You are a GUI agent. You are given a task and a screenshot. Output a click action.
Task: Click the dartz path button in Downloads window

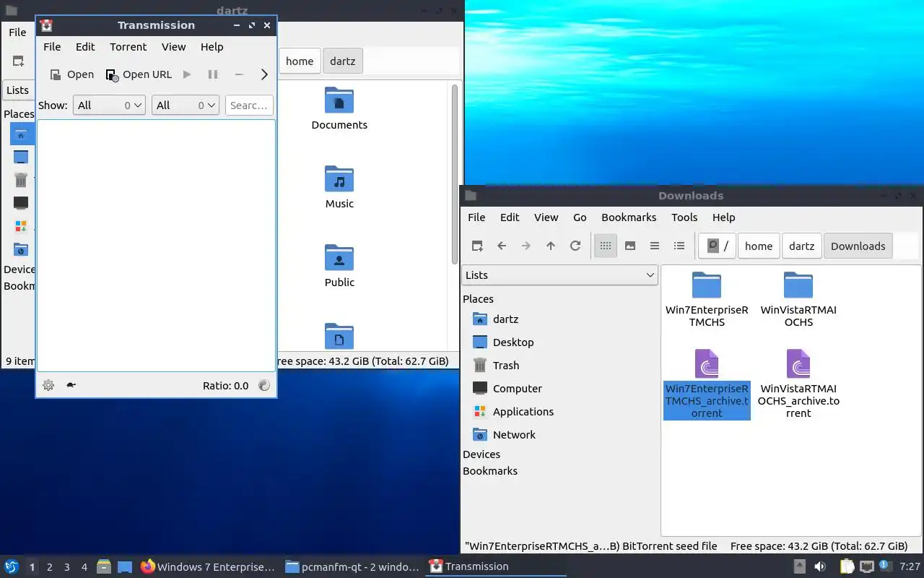coord(802,246)
